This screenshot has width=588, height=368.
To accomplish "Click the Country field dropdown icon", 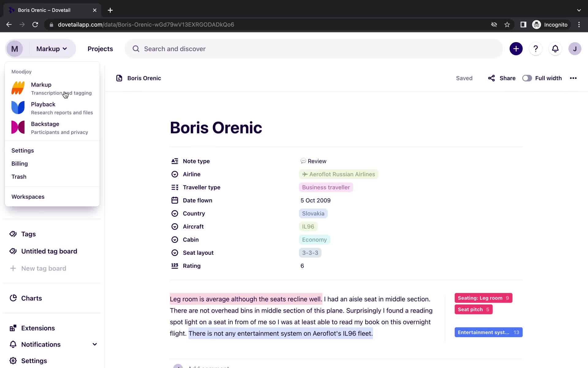I will [x=175, y=213].
